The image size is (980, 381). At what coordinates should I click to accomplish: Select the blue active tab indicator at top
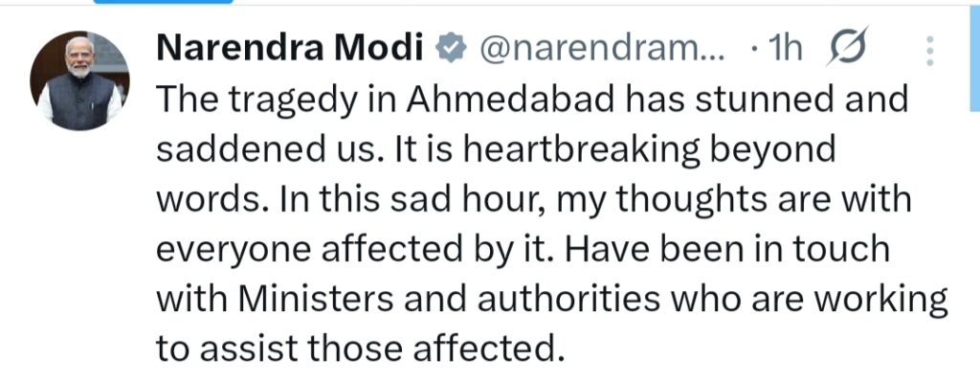click(x=164, y=2)
